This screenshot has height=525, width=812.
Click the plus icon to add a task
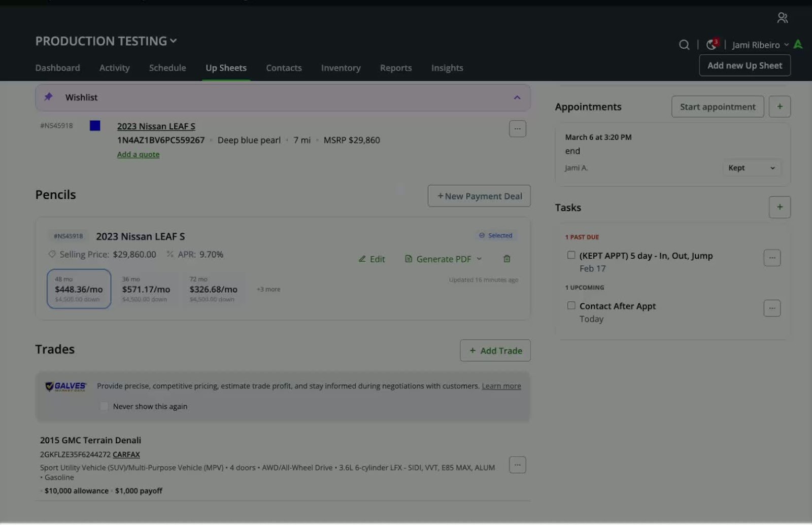click(x=780, y=207)
